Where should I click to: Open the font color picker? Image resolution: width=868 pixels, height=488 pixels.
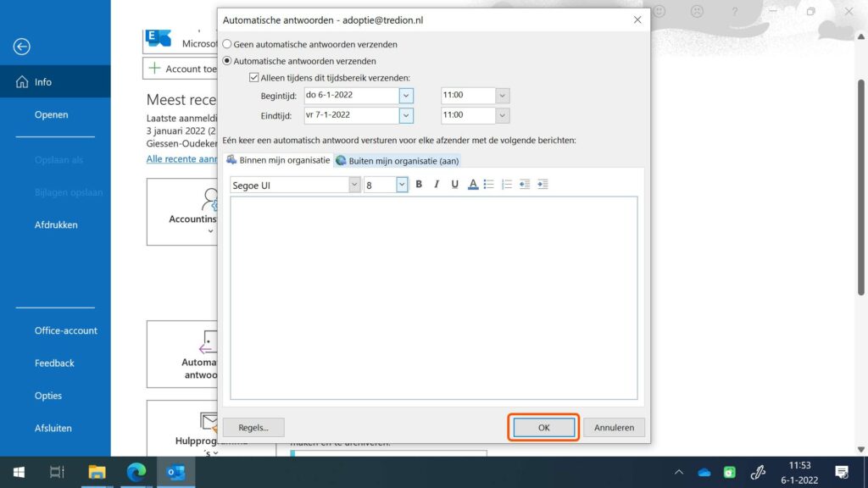[x=473, y=184]
